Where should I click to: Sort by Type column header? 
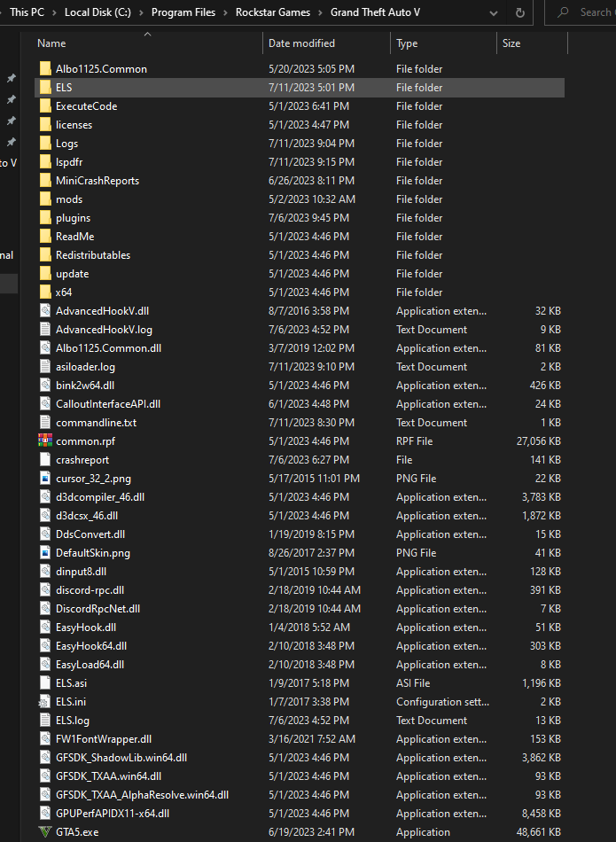[x=443, y=43]
